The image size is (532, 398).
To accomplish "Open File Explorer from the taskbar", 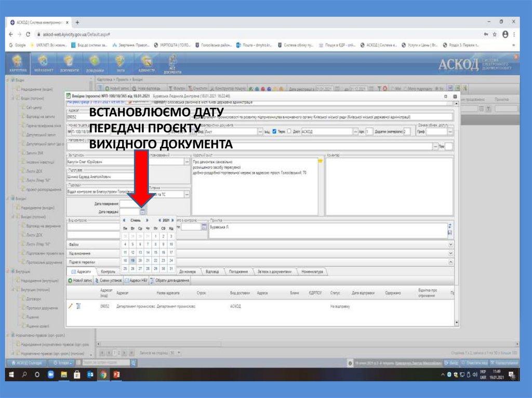I will [63, 375].
